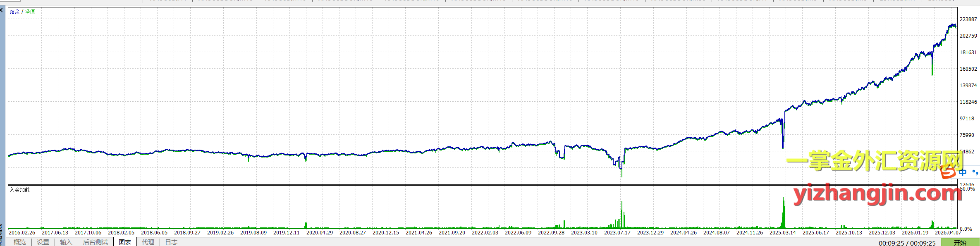Click the 结余 balance legend label
This screenshot has width=980, height=246.
(x=14, y=12)
